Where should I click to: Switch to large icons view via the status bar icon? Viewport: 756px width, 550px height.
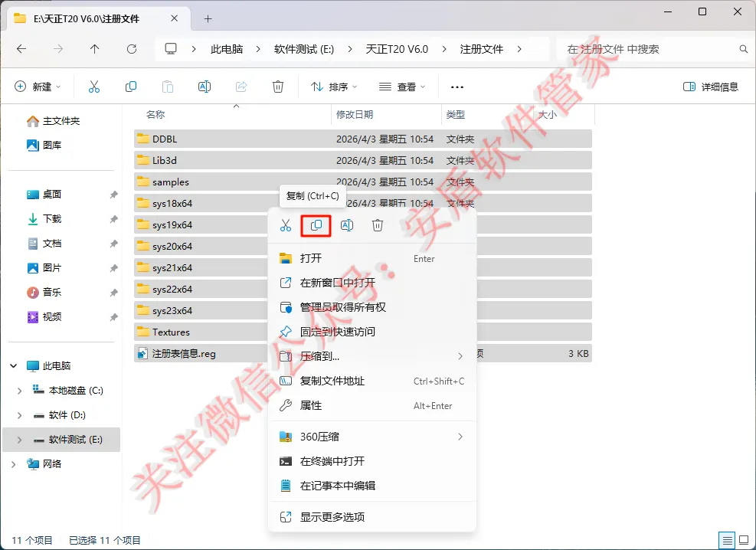745,540
